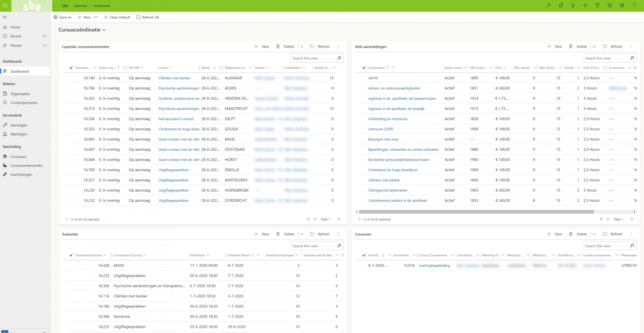Click the search magnifier in top bar
The height and width of the screenshot is (333, 644).
(548, 5)
